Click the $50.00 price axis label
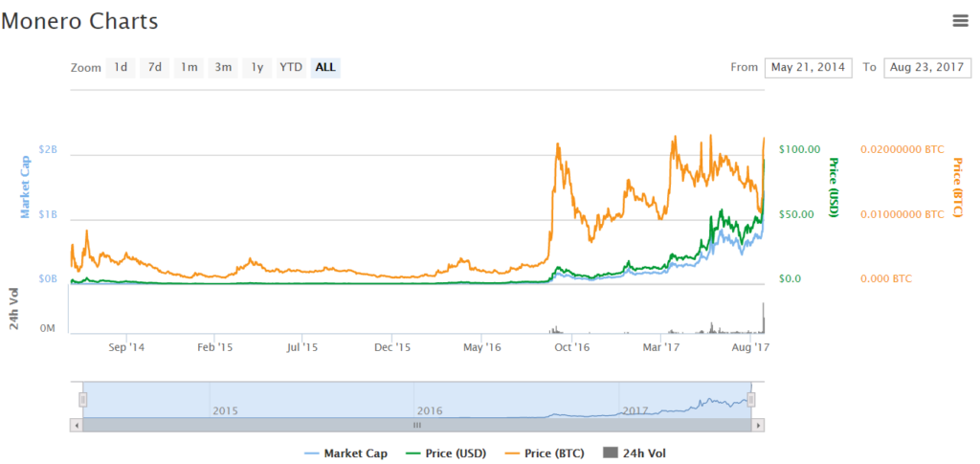This screenshot has width=980, height=464. point(797,214)
